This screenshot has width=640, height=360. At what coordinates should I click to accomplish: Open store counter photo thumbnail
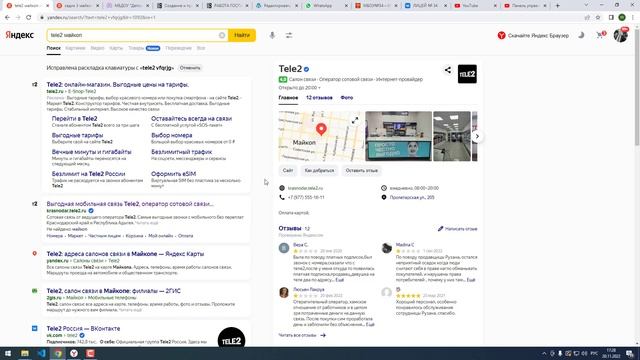398,136
